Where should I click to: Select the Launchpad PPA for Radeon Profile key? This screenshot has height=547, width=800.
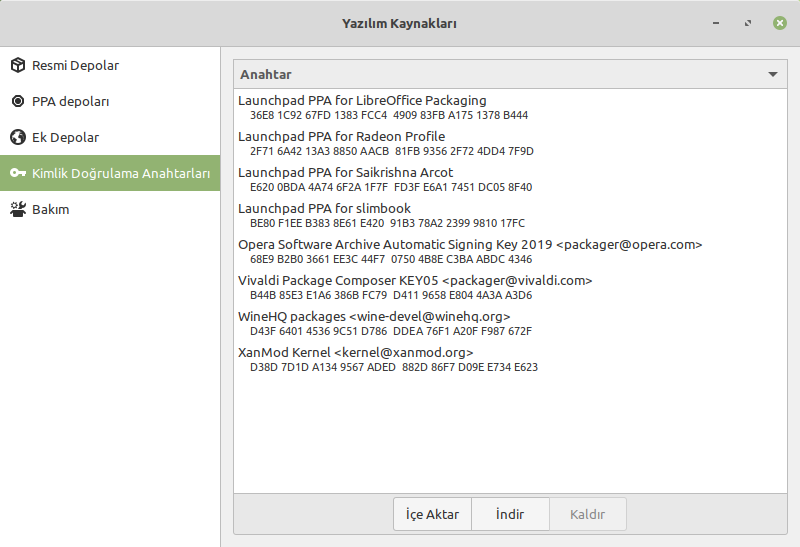(510, 143)
